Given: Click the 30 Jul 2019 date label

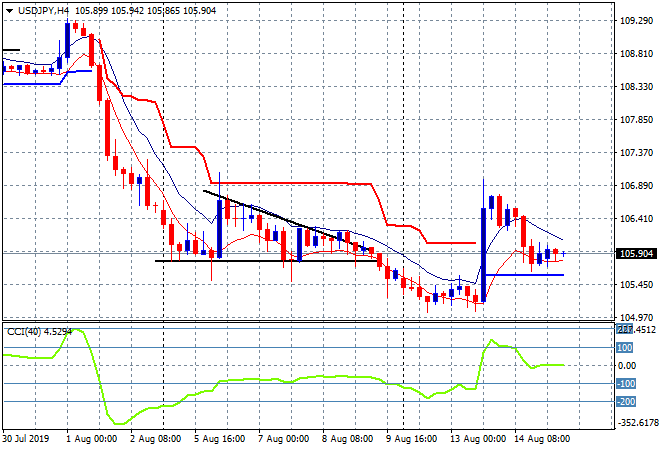Looking at the screenshot, I should pos(27,439).
